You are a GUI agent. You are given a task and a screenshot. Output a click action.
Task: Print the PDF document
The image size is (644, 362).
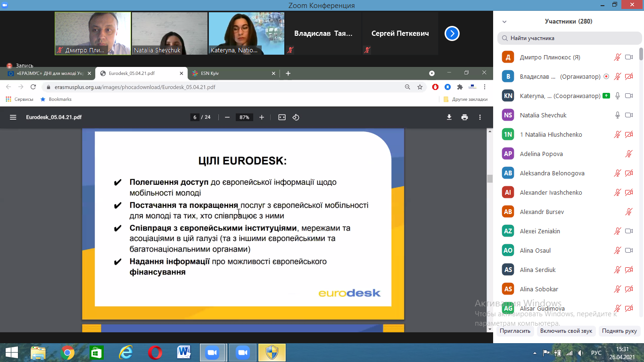(464, 117)
